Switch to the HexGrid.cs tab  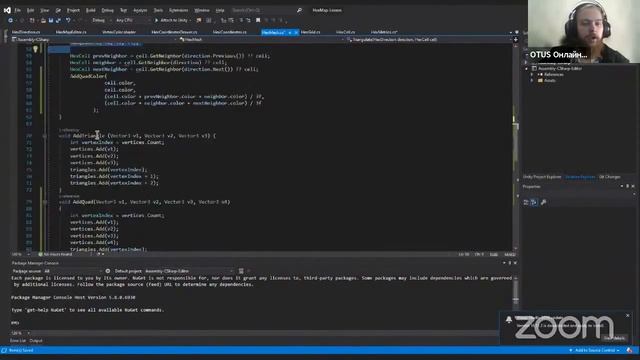(x=311, y=32)
